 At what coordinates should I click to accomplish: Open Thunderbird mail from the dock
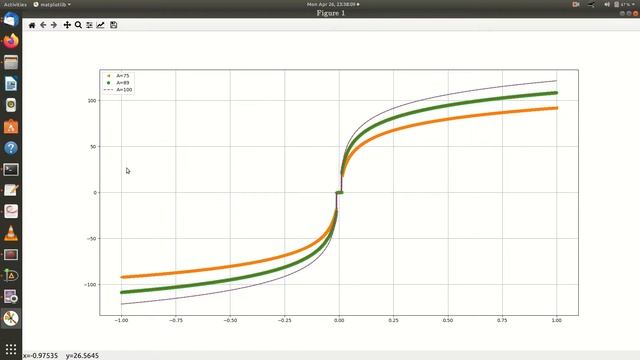click(x=11, y=20)
